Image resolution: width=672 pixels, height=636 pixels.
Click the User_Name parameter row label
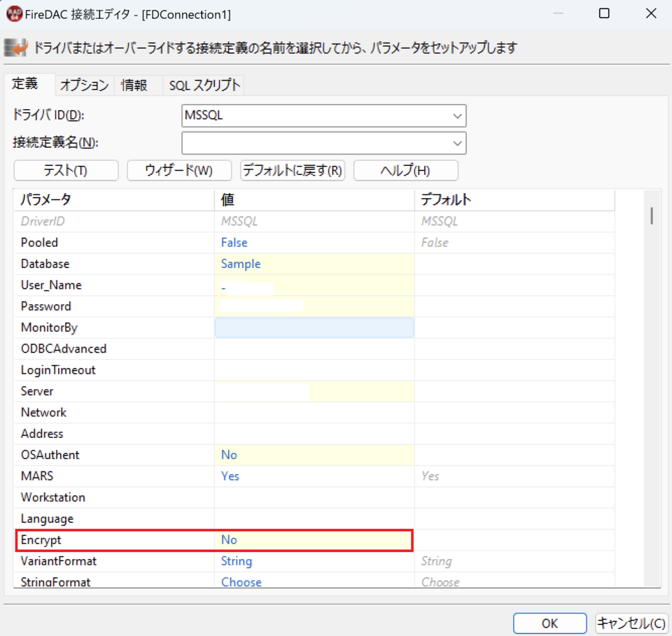coord(51,285)
